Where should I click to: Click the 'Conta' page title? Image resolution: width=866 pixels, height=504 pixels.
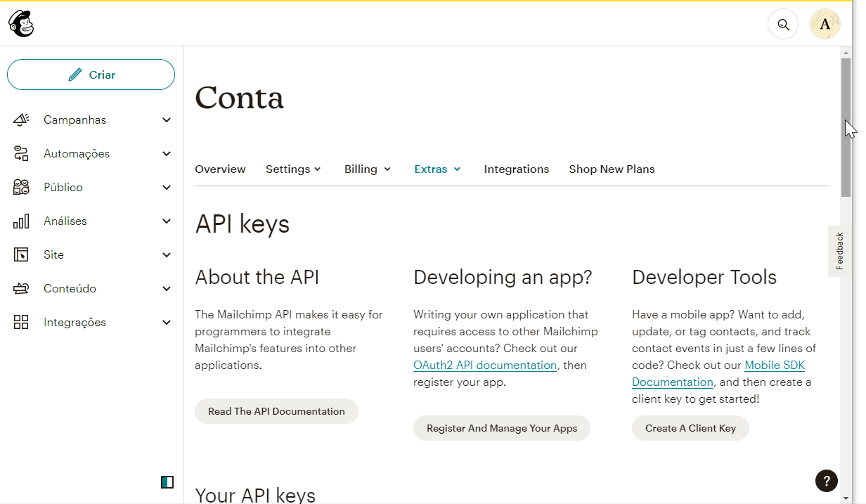(240, 98)
